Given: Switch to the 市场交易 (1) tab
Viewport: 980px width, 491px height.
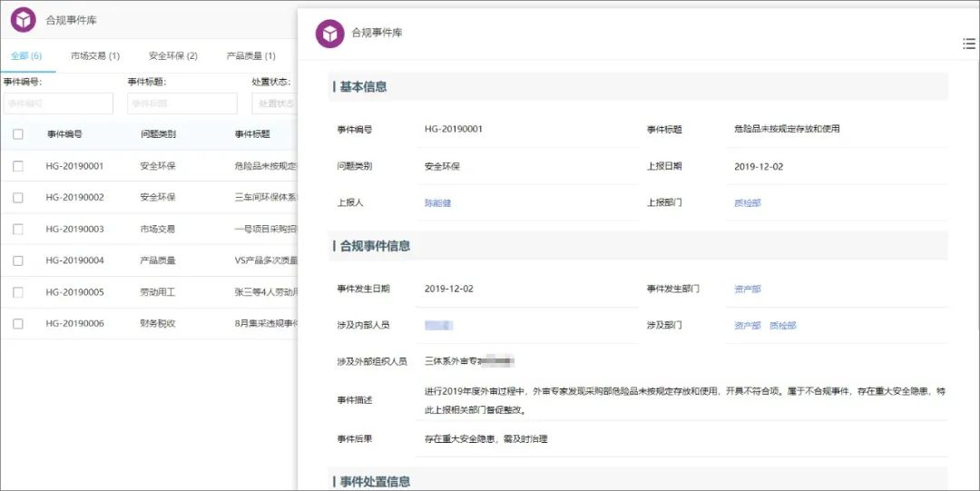Looking at the screenshot, I should [x=95, y=55].
